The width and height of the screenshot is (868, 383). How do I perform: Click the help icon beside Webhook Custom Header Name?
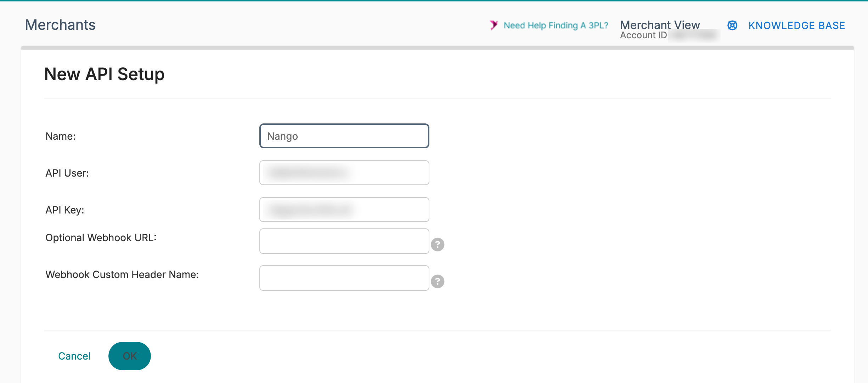point(438,281)
